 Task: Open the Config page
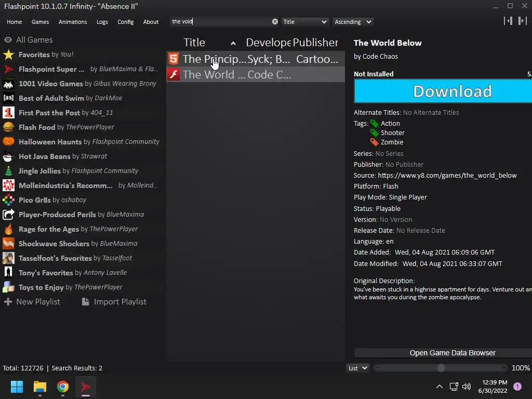tap(126, 22)
